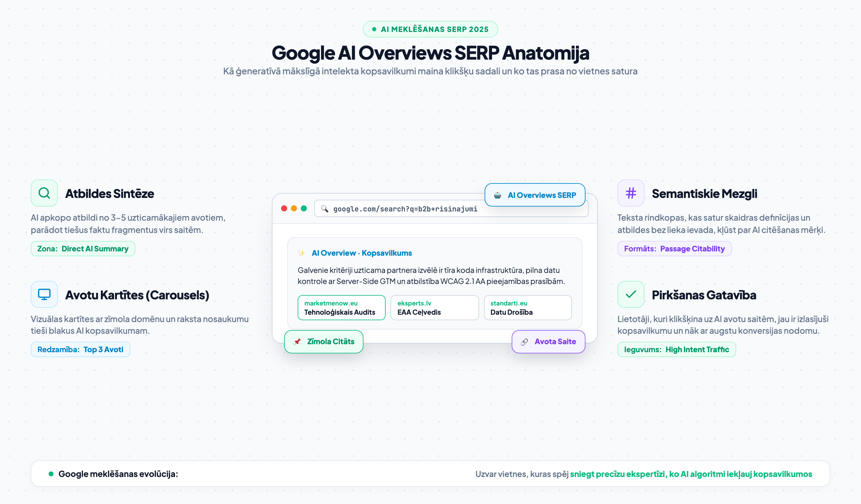Screen dimensions: 861x504
Task: Click the green dot before Google meklēšanas evolūcija
Action: [x=51, y=474]
